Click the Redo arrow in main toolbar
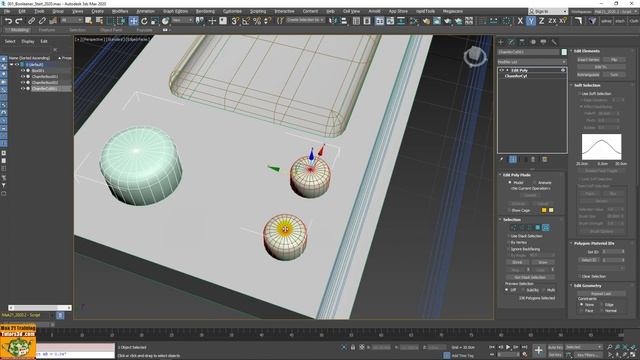640x360 pixels. point(19,21)
